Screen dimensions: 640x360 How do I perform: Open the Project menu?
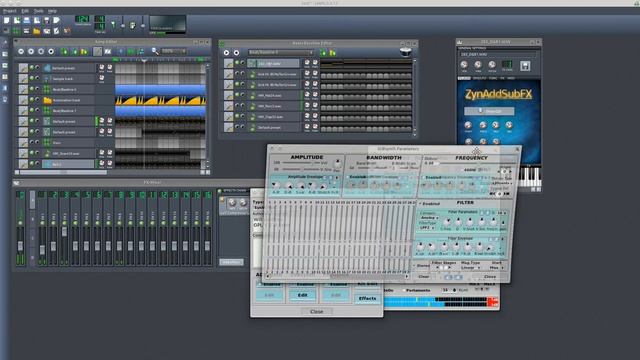(10, 11)
